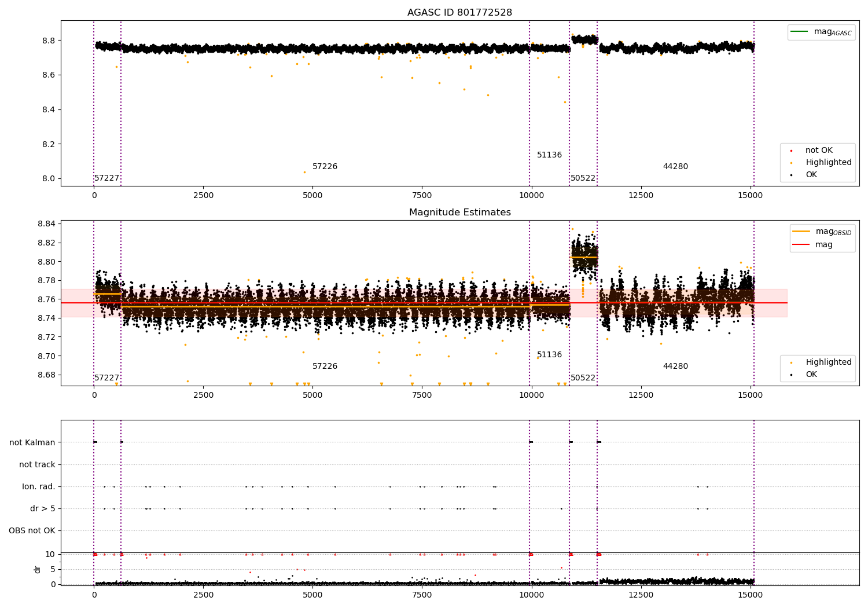The width and height of the screenshot is (868, 608).
Task: Click label 57226 in the Magnitude Estimates plot
Action: 325,367
